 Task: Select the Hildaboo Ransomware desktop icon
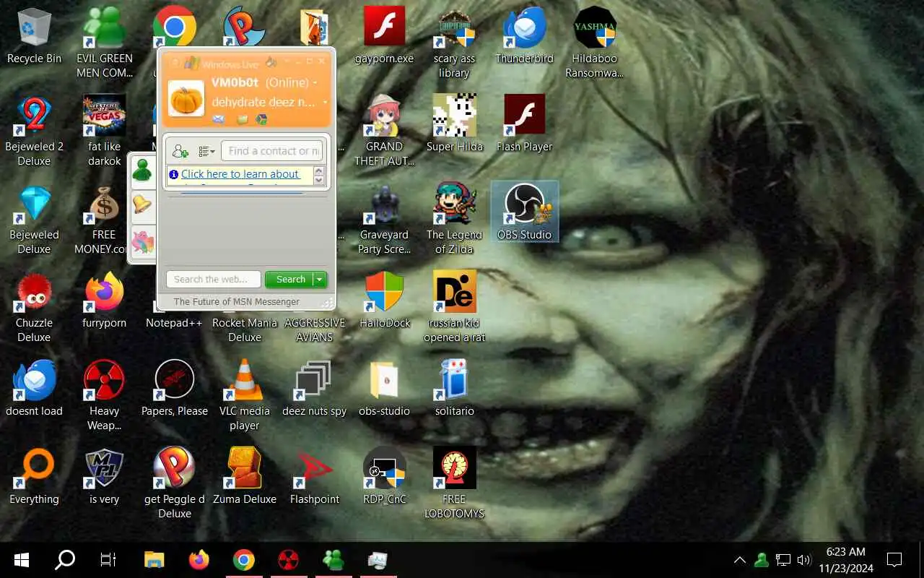(x=594, y=43)
